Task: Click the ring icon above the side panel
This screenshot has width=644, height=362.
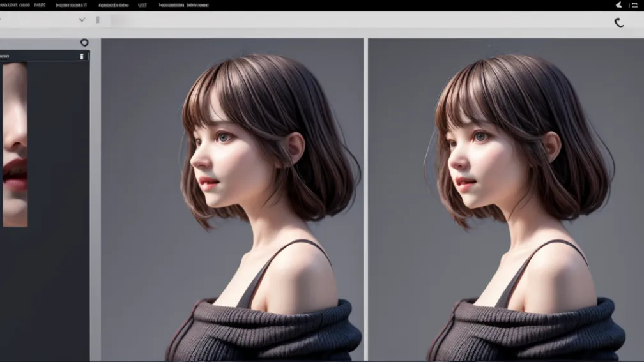Action: 84,42
